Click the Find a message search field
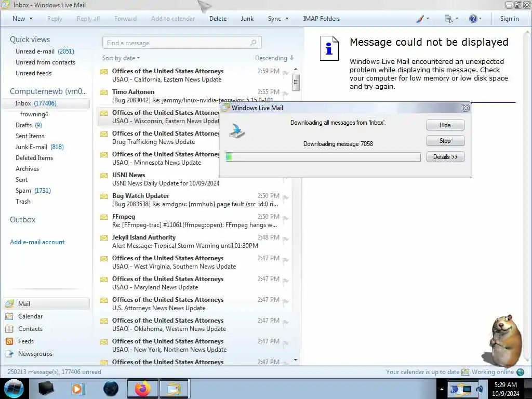This screenshot has height=399, width=532. pyautogui.click(x=182, y=43)
